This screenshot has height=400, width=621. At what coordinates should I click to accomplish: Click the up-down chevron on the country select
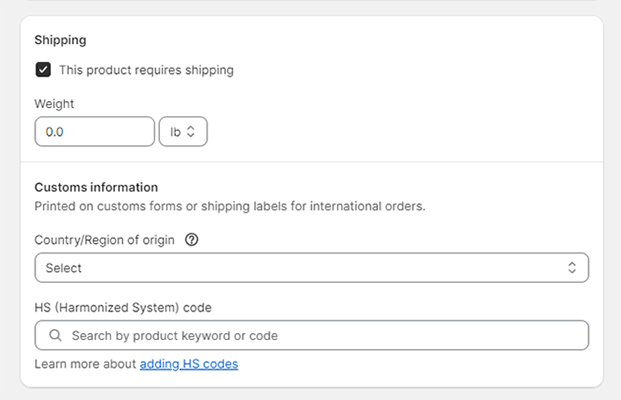(572, 268)
